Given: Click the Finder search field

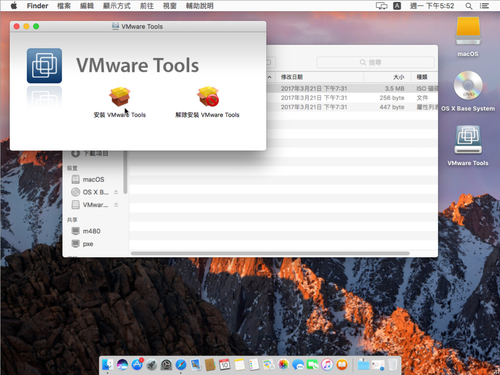Looking at the screenshot, I should [375, 62].
